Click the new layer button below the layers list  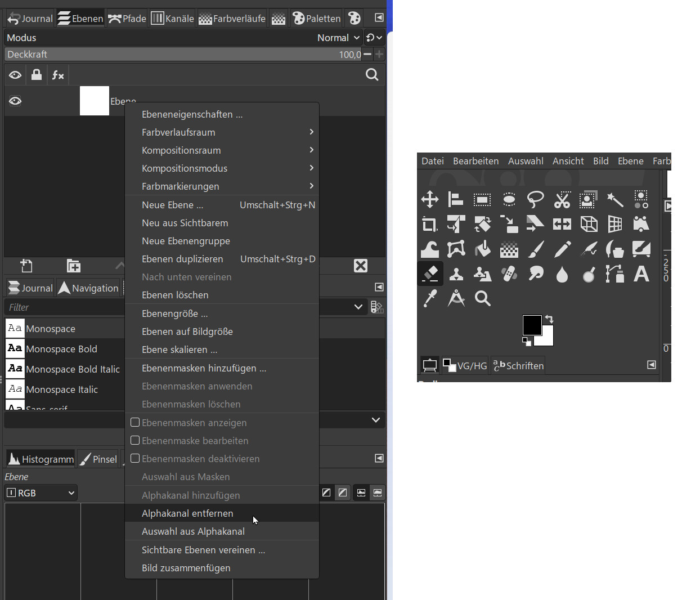tap(26, 266)
